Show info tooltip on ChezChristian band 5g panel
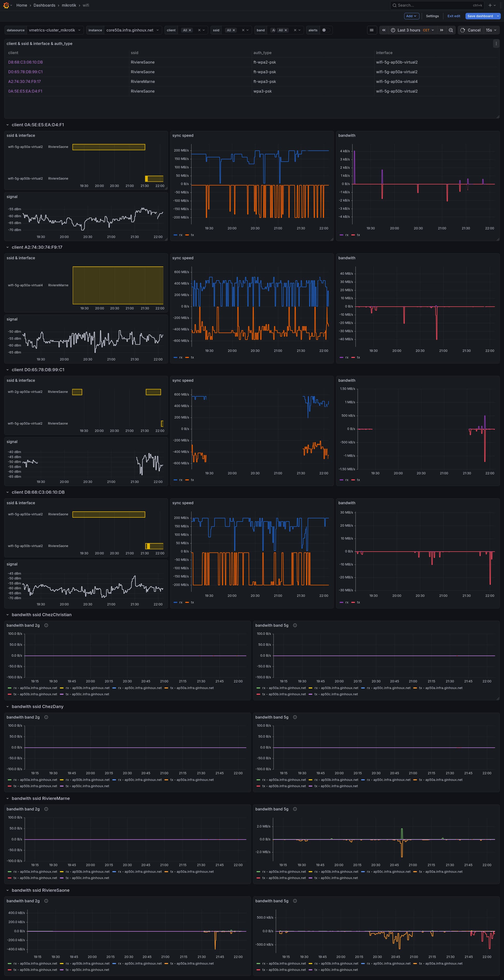The width and height of the screenshot is (504, 980). [295, 625]
